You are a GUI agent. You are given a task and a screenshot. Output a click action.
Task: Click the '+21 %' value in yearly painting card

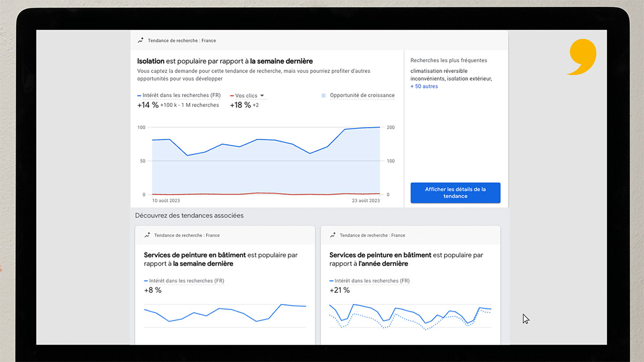point(339,290)
